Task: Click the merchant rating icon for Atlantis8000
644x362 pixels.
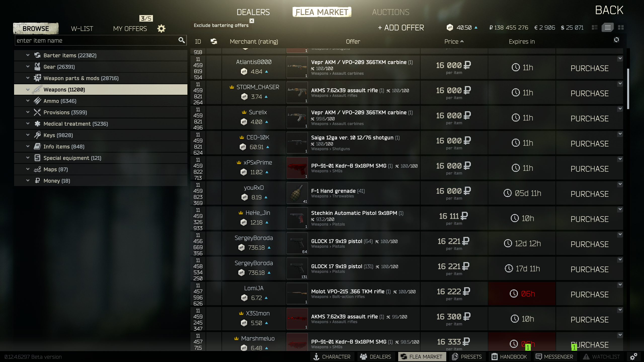Action: 244,71
